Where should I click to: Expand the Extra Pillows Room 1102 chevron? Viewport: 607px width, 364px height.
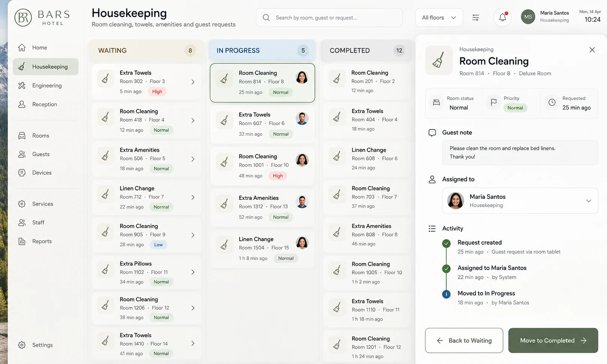[x=193, y=273]
